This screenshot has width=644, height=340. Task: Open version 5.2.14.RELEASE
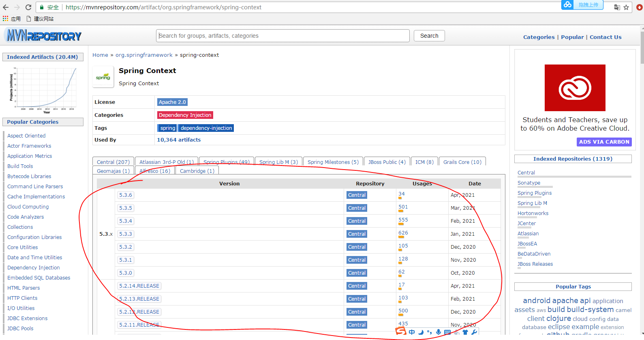click(x=139, y=286)
